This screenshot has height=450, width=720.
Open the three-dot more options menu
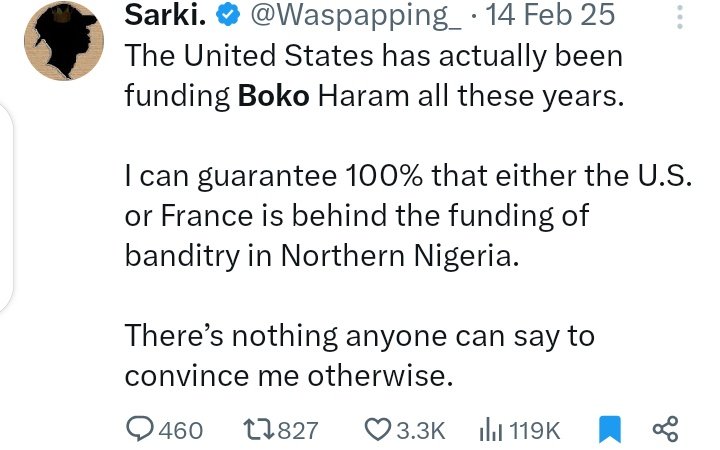(x=681, y=18)
